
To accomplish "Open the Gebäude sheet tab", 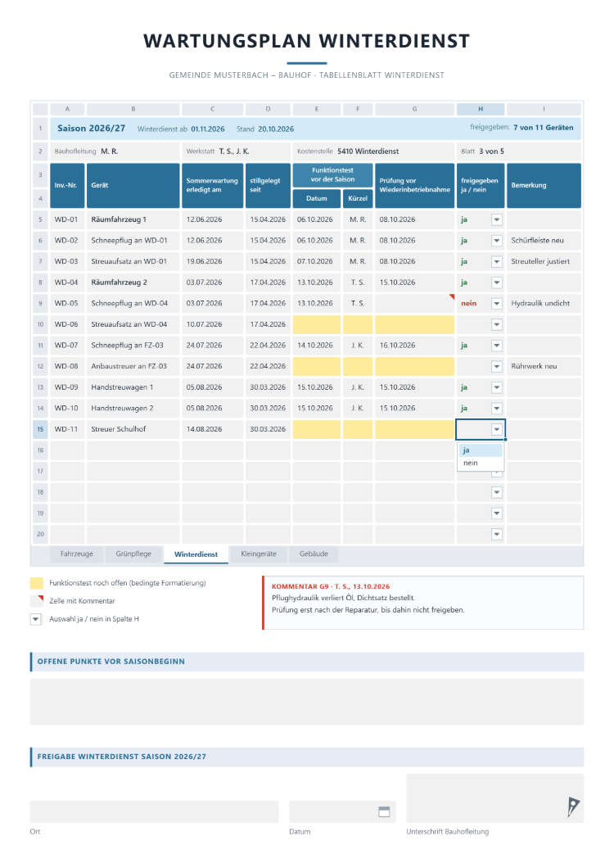I will click(314, 554).
